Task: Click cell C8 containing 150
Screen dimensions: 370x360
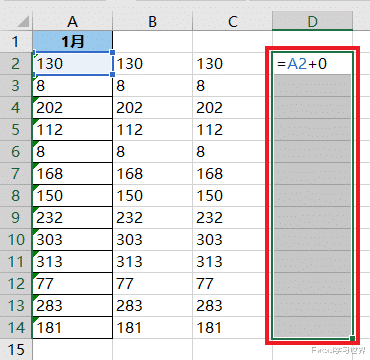Action: 232,195
